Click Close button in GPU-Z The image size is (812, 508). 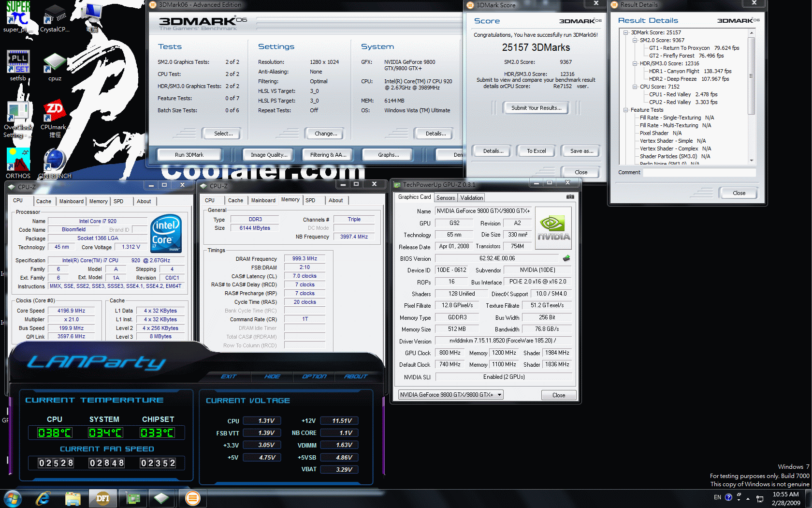[559, 395]
